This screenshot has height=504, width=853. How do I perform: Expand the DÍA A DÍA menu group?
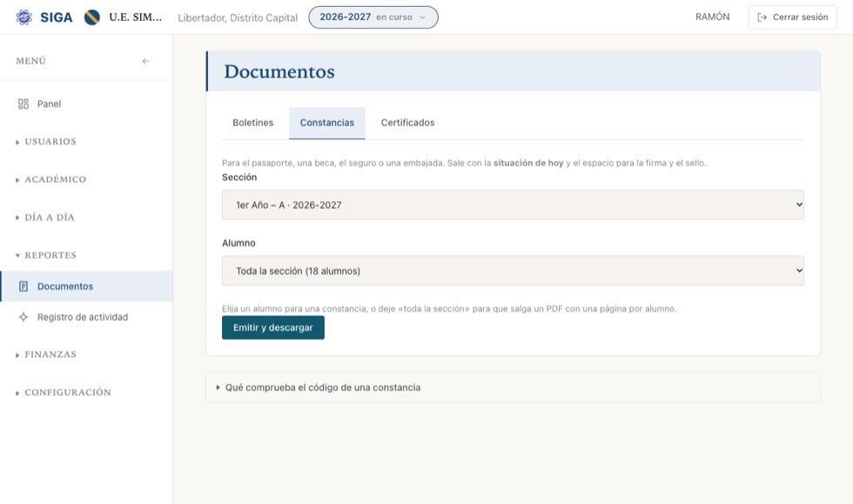[45, 217]
